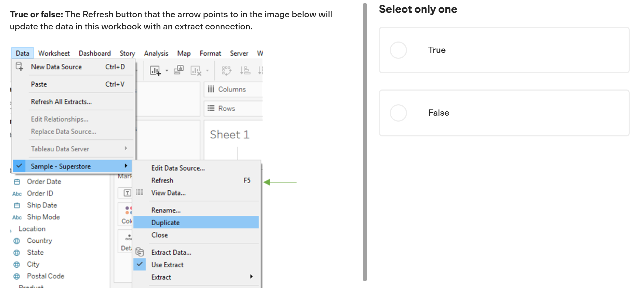Open the Worksheet menu
Screen dimensions: 644x303
pos(54,53)
